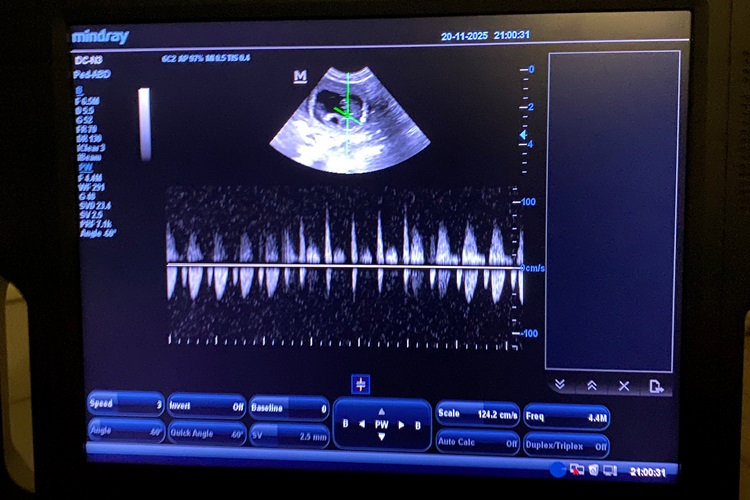The width and height of the screenshot is (750, 500).
Task: Toggle the Invert setting
Action: 206,407
